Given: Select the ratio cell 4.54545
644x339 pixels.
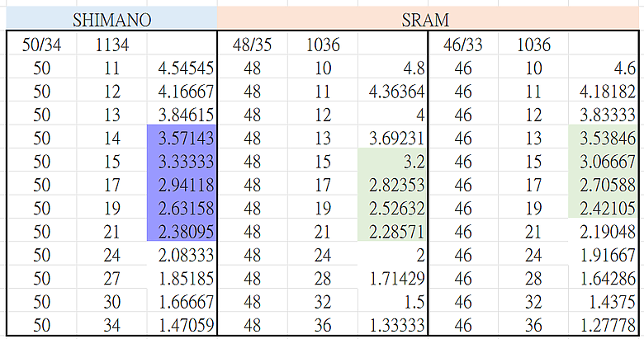Looking at the screenshot, I should [x=182, y=68].
